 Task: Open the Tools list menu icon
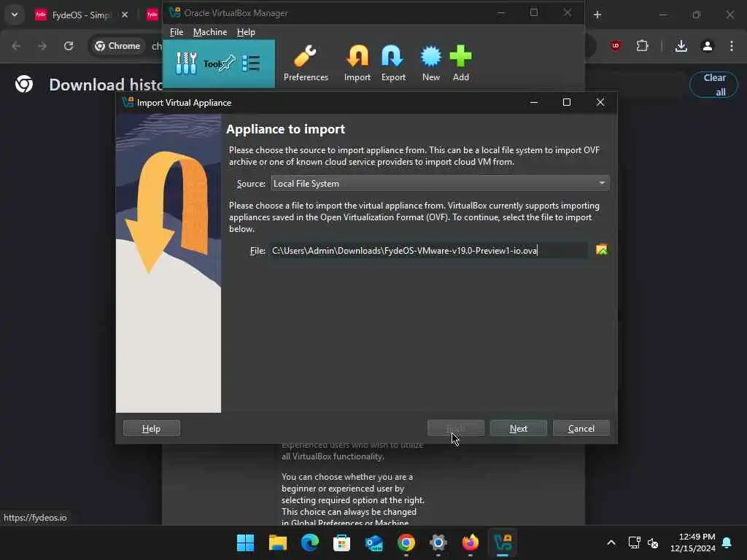251,63
